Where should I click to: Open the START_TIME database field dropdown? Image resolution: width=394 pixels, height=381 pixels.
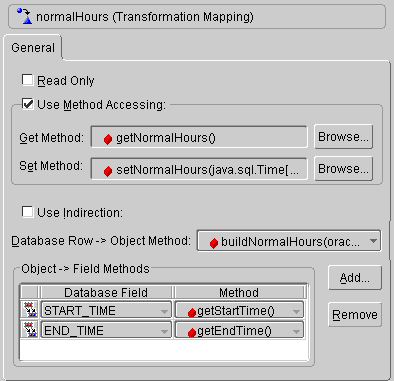coord(164,311)
